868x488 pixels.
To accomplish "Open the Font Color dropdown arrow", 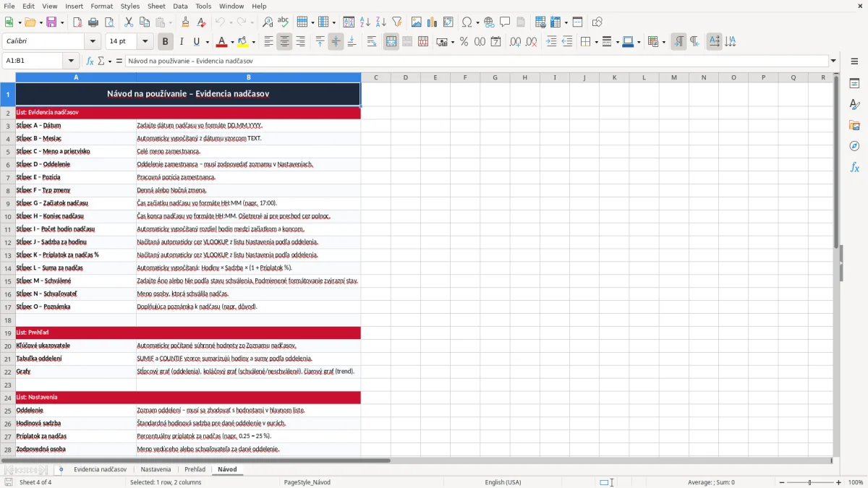I will tap(232, 42).
